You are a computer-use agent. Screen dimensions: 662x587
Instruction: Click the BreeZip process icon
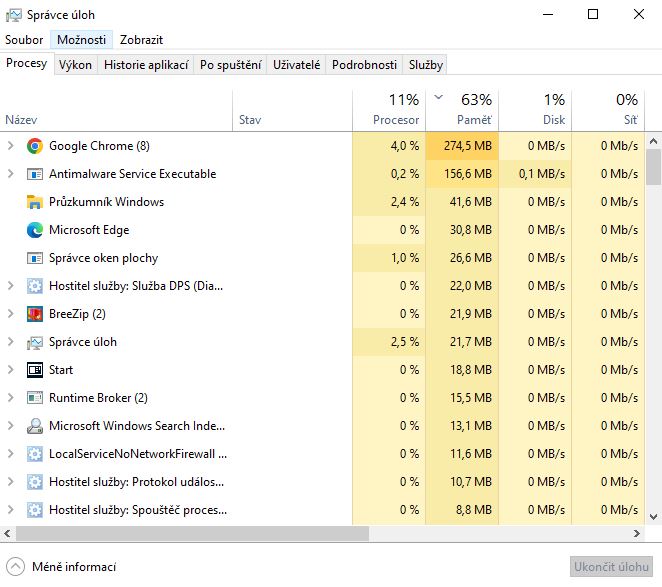click(35, 314)
